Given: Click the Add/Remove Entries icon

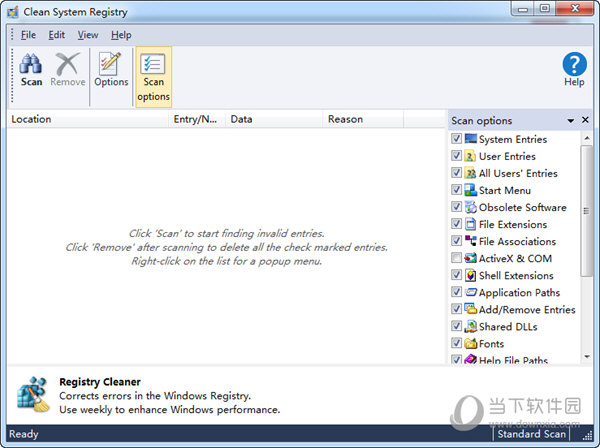Looking at the screenshot, I should (470, 309).
